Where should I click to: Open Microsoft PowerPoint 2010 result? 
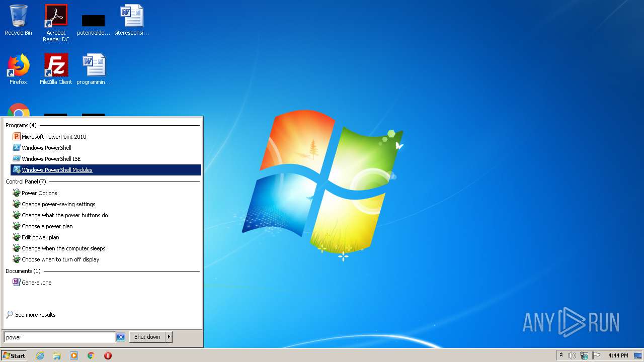pyautogui.click(x=106, y=137)
